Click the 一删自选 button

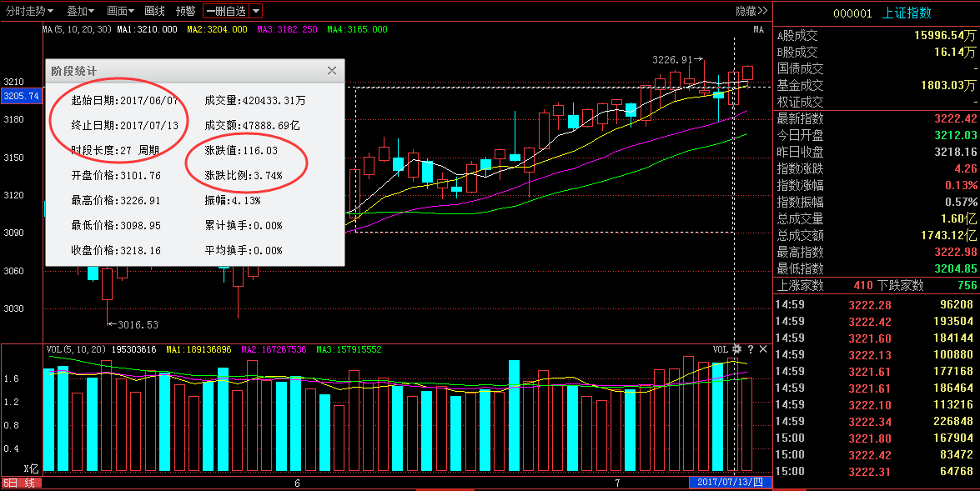[226, 11]
